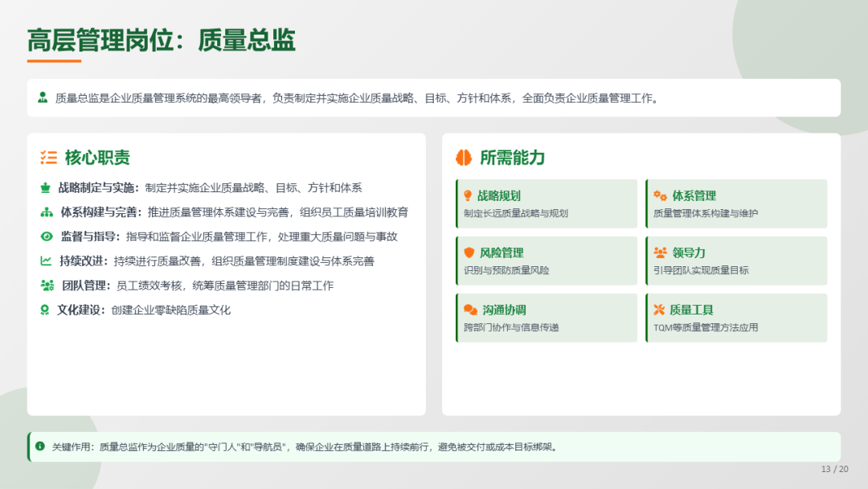Click the info circle icon before 关键作用
Image resolution: width=868 pixels, height=489 pixels.
40,446
